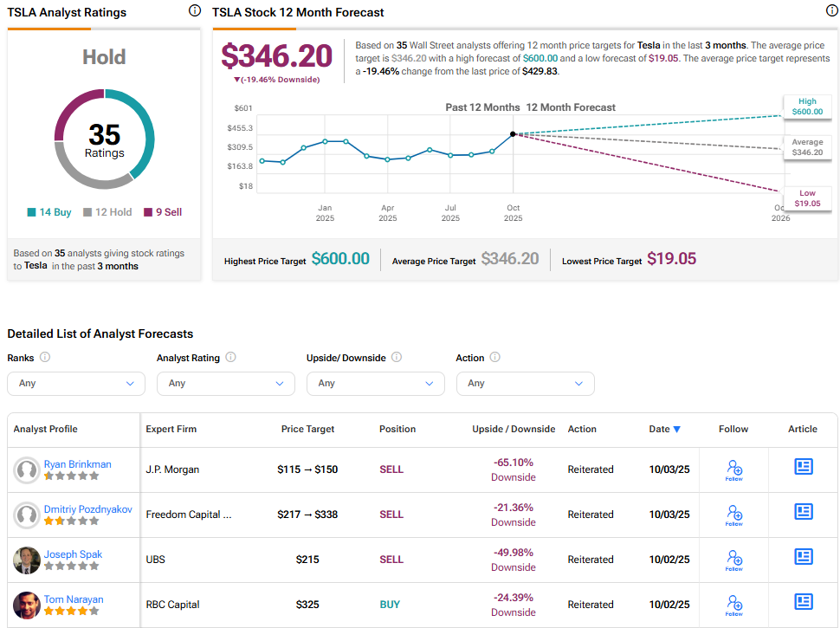The width and height of the screenshot is (840, 628).
Task: Click the Price Target column header
Action: (x=307, y=429)
